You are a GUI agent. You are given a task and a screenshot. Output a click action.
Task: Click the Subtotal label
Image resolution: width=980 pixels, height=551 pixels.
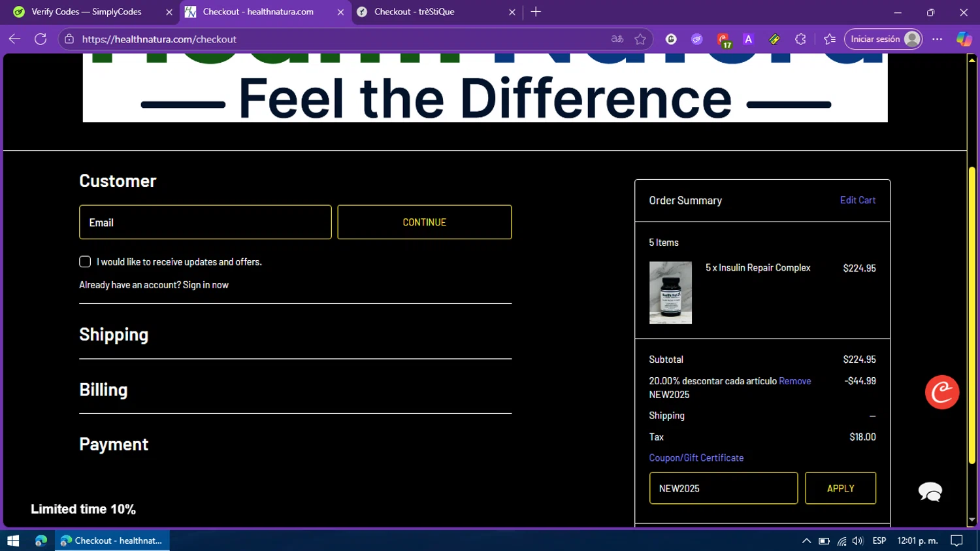coord(666,359)
